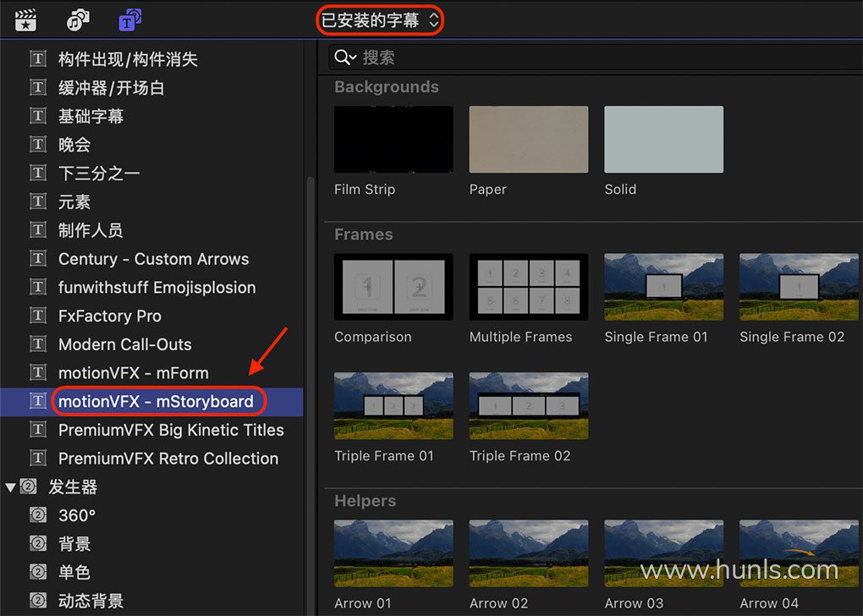863x616 pixels.
Task: Select the Film Strip background thumbnail
Action: pos(393,140)
